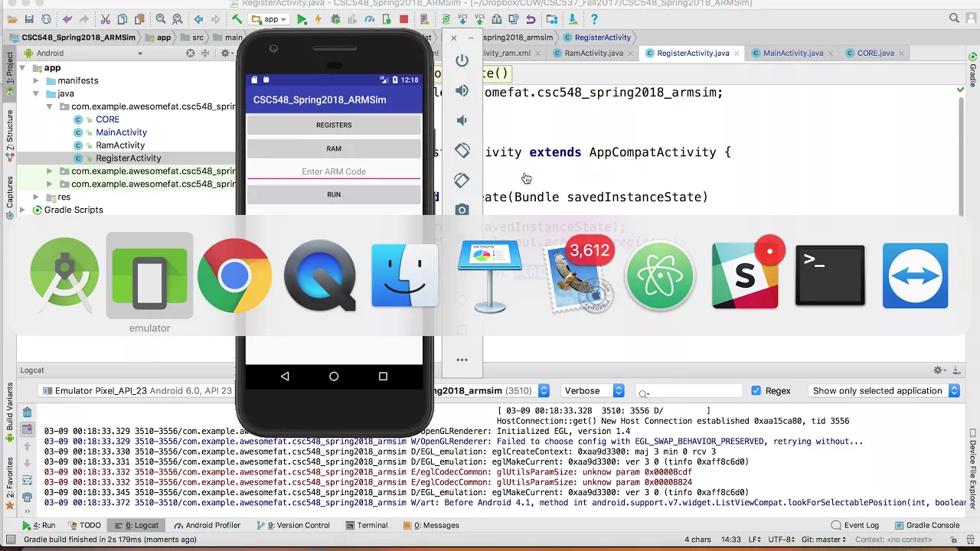Collapse the java folder node
The height and width of the screenshot is (551, 980).
click(36, 93)
